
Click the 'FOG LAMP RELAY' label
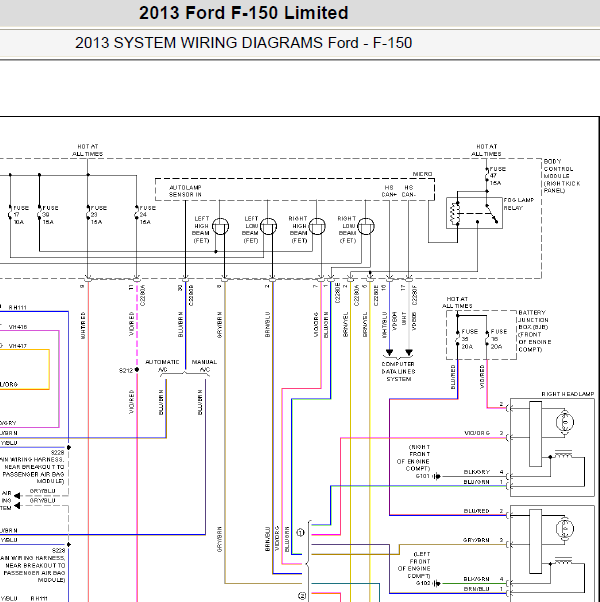click(x=519, y=204)
